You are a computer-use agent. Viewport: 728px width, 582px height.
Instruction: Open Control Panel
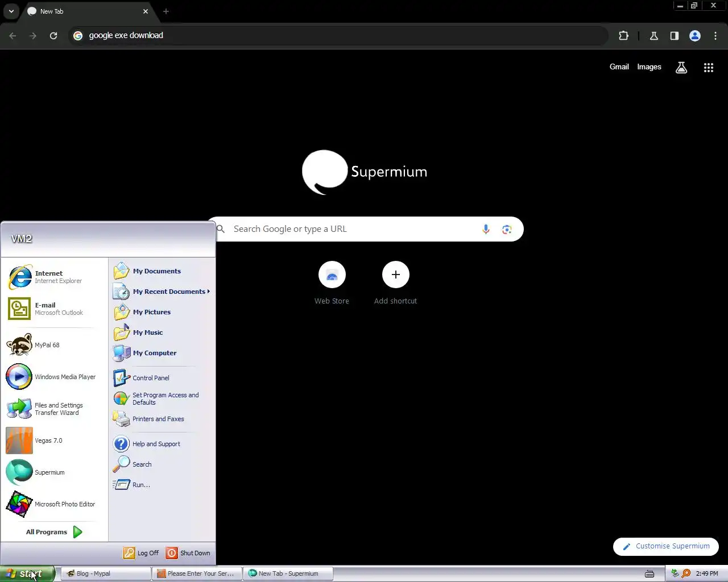[x=162, y=378]
